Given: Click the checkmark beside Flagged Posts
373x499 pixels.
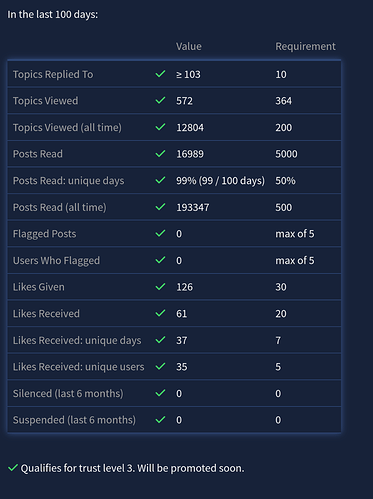Looking at the screenshot, I should [x=160, y=233].
